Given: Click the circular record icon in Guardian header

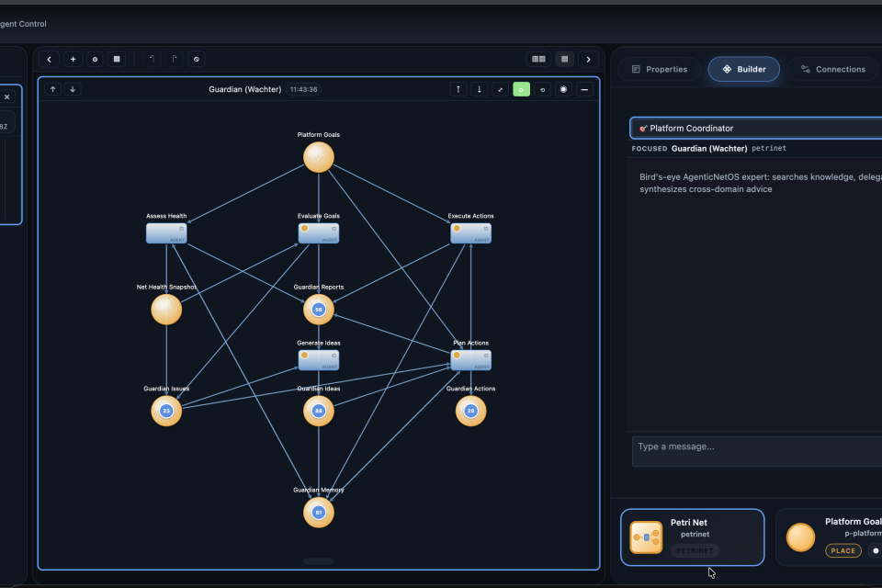Looking at the screenshot, I should [563, 89].
